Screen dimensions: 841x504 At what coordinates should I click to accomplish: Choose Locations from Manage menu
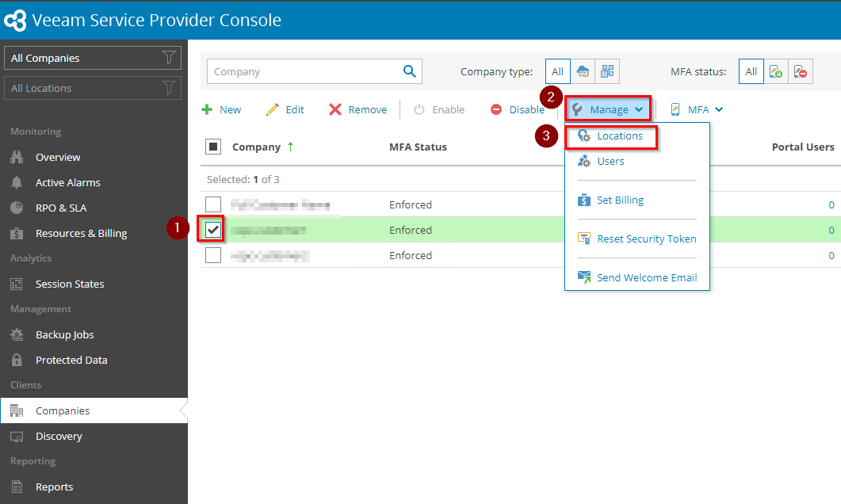[x=620, y=136]
